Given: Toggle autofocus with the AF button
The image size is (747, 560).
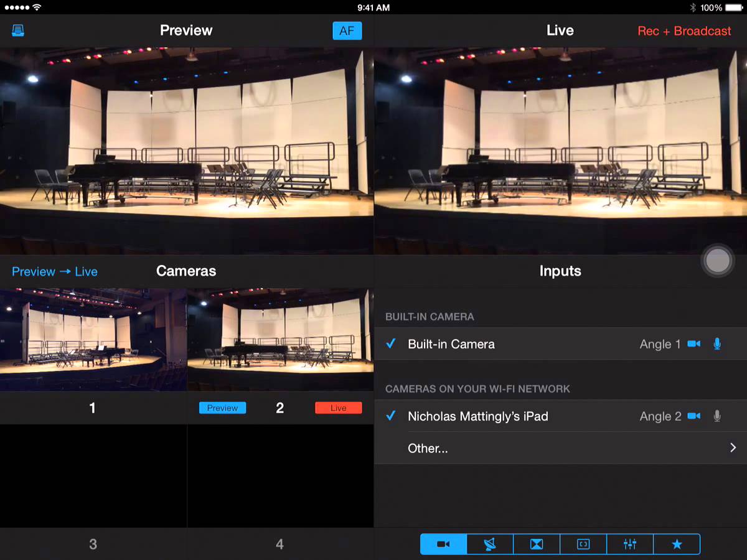Looking at the screenshot, I should point(347,30).
